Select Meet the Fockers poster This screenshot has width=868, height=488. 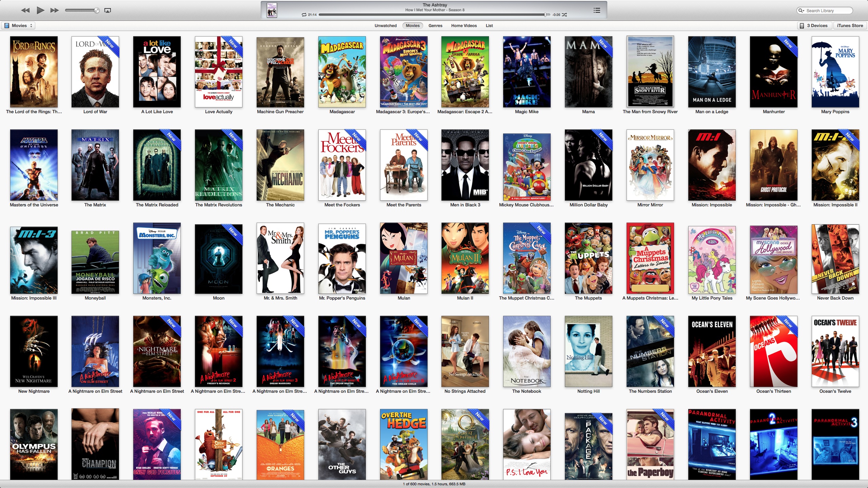pos(342,165)
